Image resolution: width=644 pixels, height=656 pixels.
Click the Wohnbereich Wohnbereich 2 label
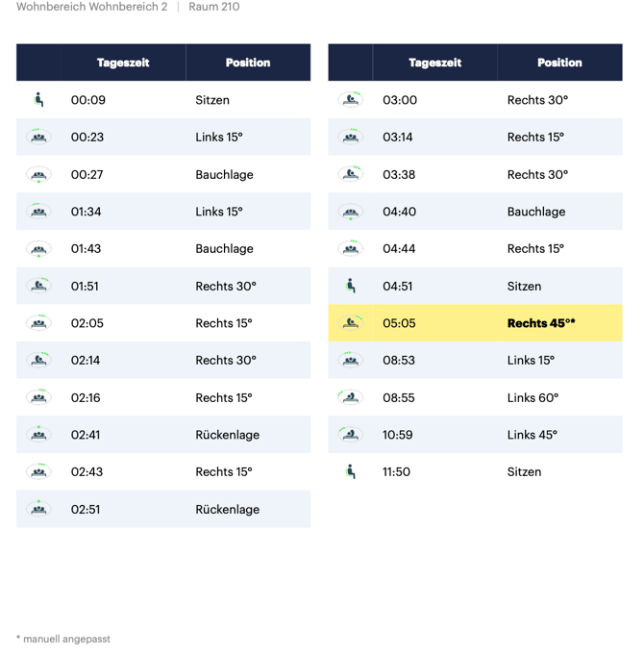(x=92, y=7)
